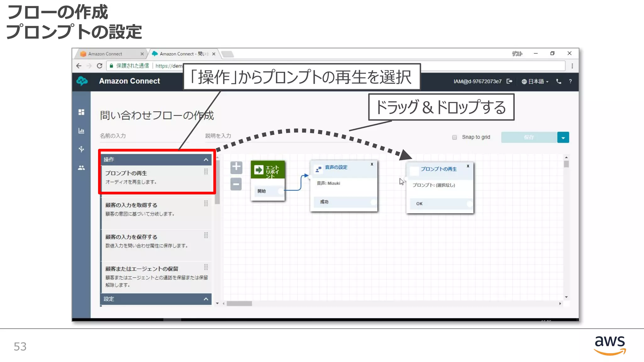This screenshot has height=362, width=644.
Task: Open the dashboard icon in left sidebar
Action: pyautogui.click(x=81, y=112)
